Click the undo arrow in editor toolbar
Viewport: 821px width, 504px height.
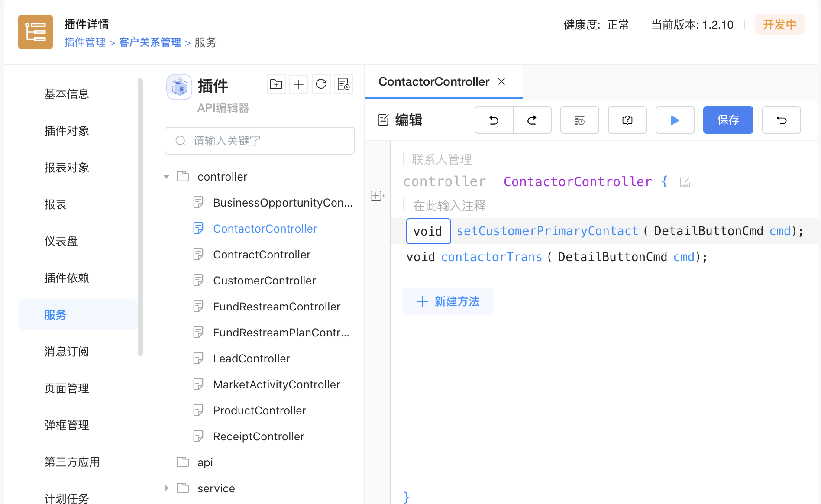[494, 120]
